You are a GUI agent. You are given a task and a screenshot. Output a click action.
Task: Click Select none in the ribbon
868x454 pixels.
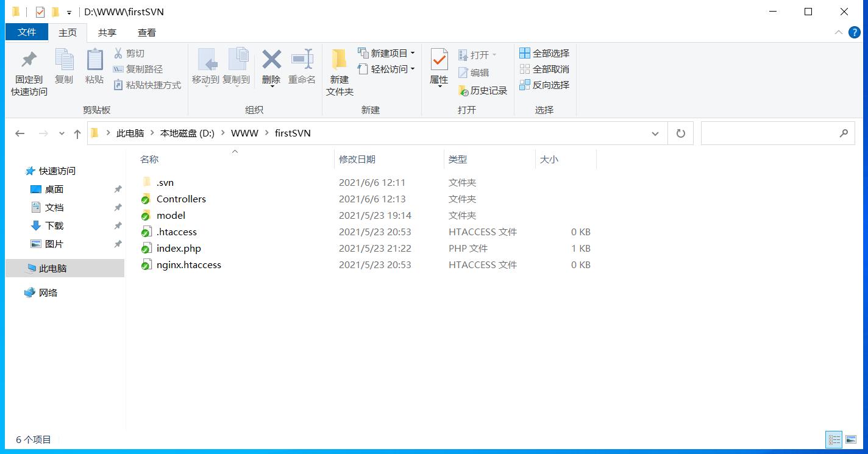(x=544, y=69)
